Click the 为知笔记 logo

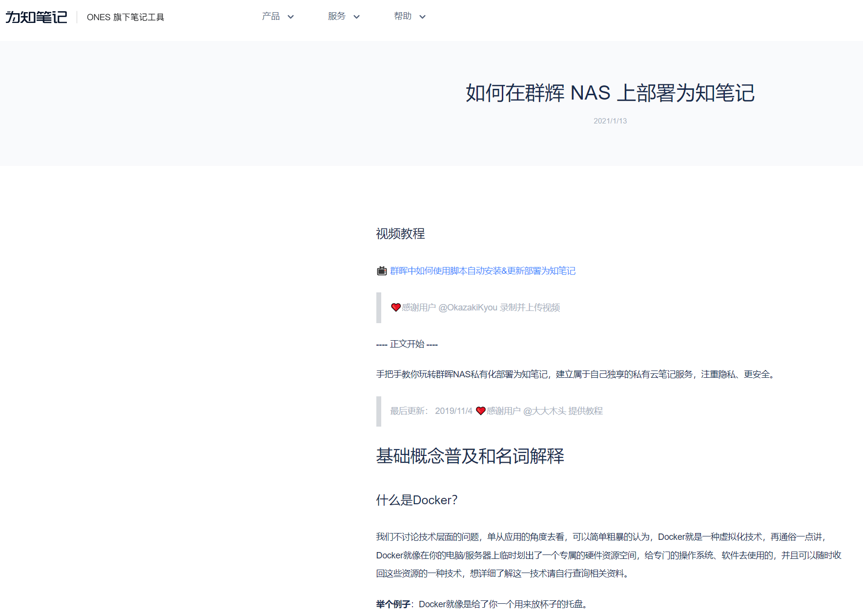point(36,17)
